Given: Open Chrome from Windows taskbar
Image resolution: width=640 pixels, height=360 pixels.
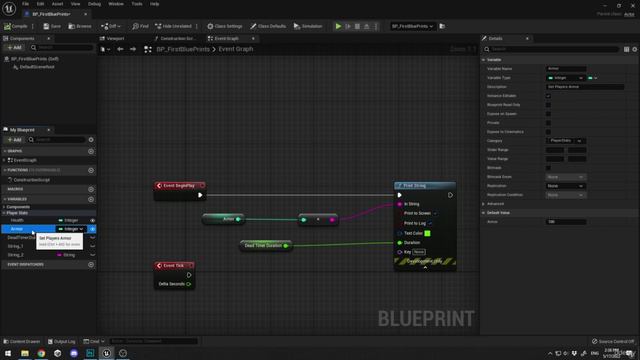Looking at the screenshot, I should click(41, 353).
